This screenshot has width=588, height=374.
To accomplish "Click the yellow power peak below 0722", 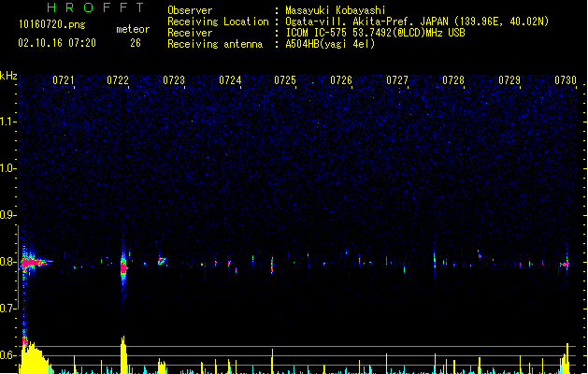I will [x=123, y=354].
